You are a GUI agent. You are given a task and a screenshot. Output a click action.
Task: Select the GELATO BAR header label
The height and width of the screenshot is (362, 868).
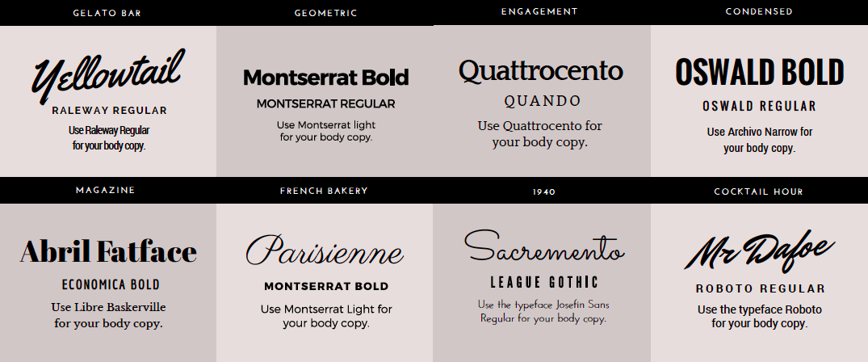(107, 13)
